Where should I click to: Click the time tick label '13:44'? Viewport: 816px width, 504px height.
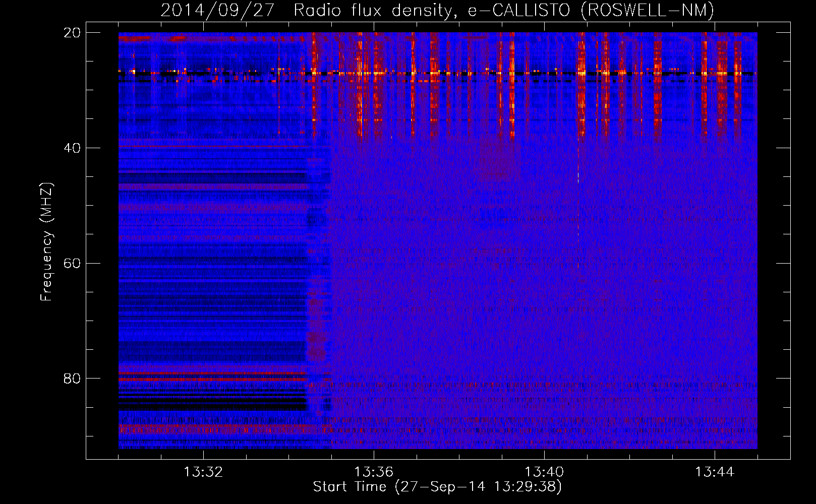(715, 472)
